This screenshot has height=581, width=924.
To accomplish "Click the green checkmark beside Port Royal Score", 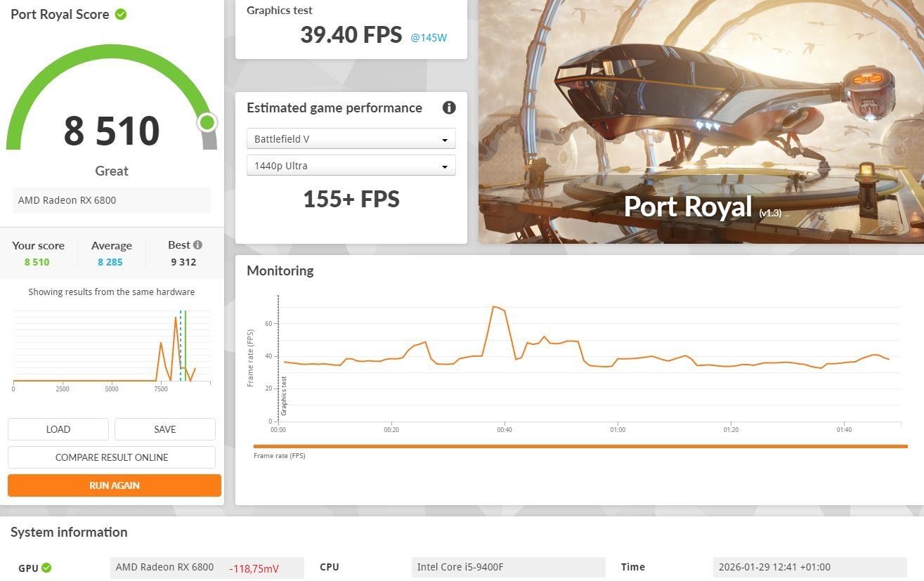I will pos(121,14).
